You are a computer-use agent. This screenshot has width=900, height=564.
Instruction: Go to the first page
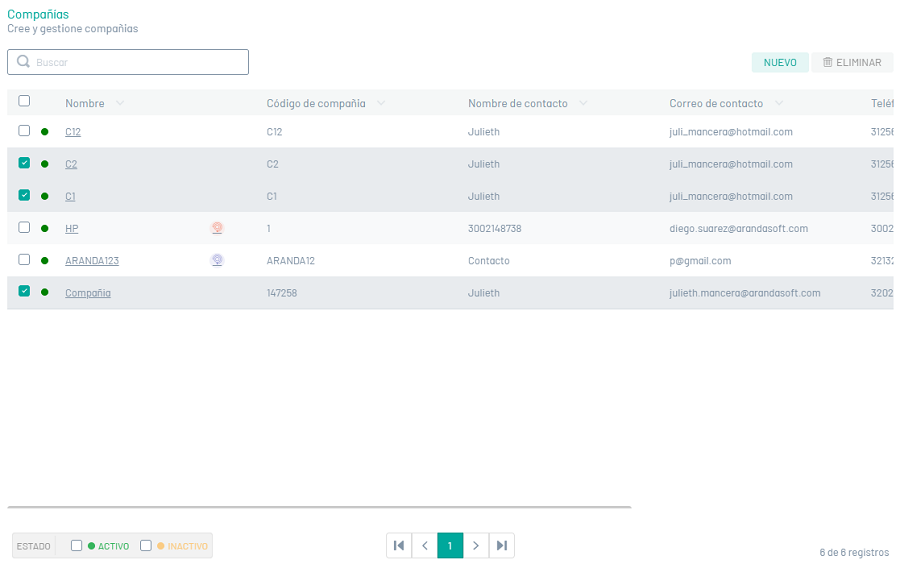tap(399, 545)
